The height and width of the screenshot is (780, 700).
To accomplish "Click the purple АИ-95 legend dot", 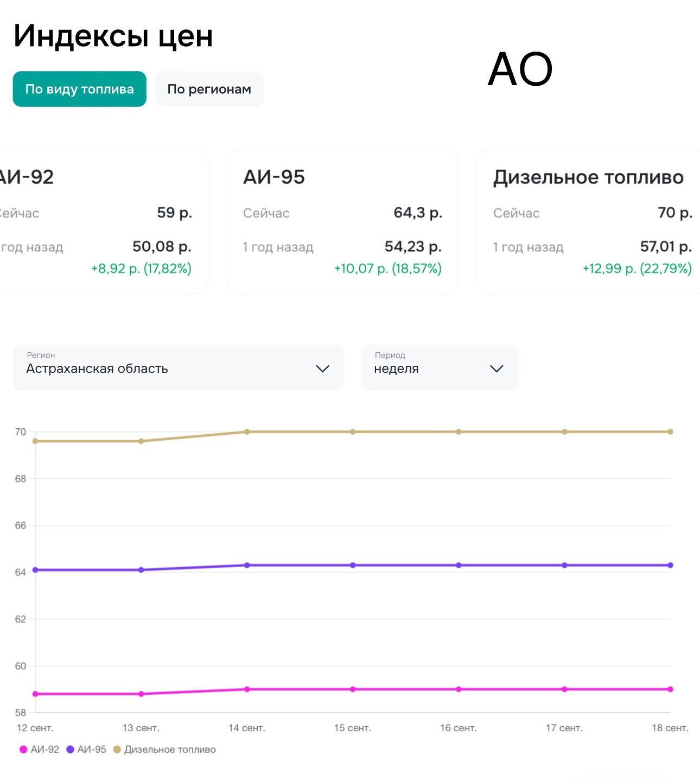I will coord(70,750).
